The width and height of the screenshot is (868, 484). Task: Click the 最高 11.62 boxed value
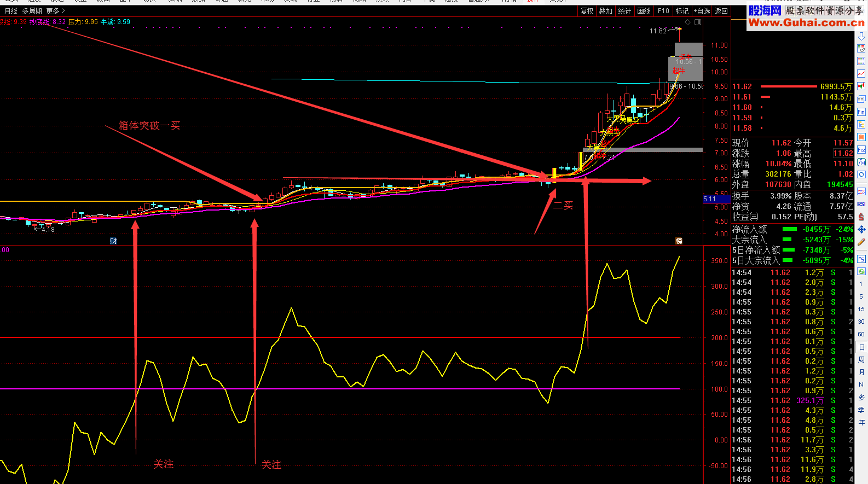[x=843, y=154]
